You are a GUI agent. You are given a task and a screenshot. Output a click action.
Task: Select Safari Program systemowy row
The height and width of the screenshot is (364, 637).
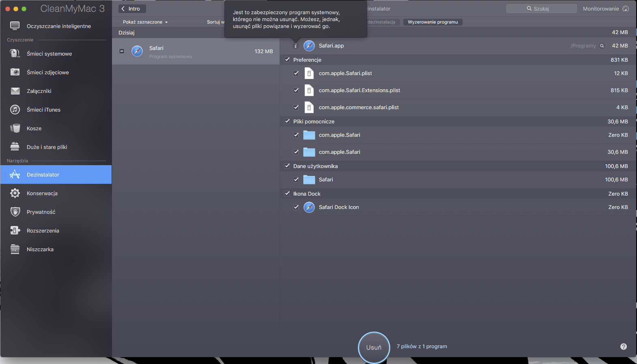196,51
